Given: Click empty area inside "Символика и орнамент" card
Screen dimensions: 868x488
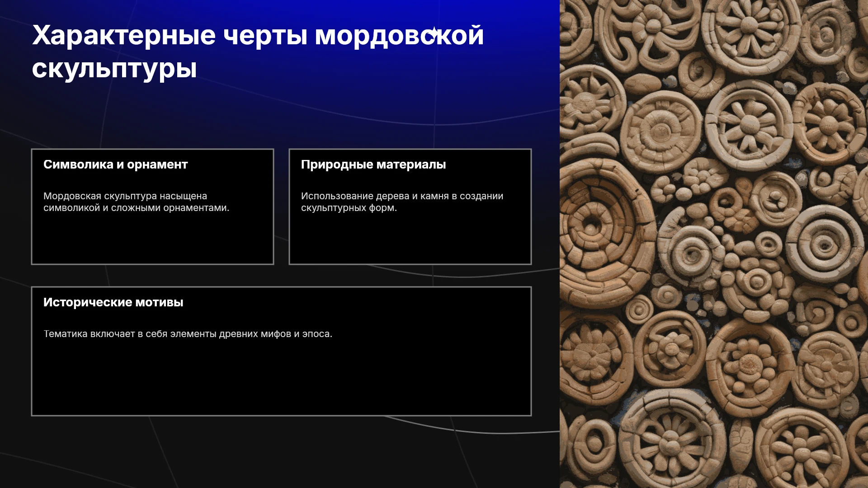Looking at the screenshot, I should 152,239.
